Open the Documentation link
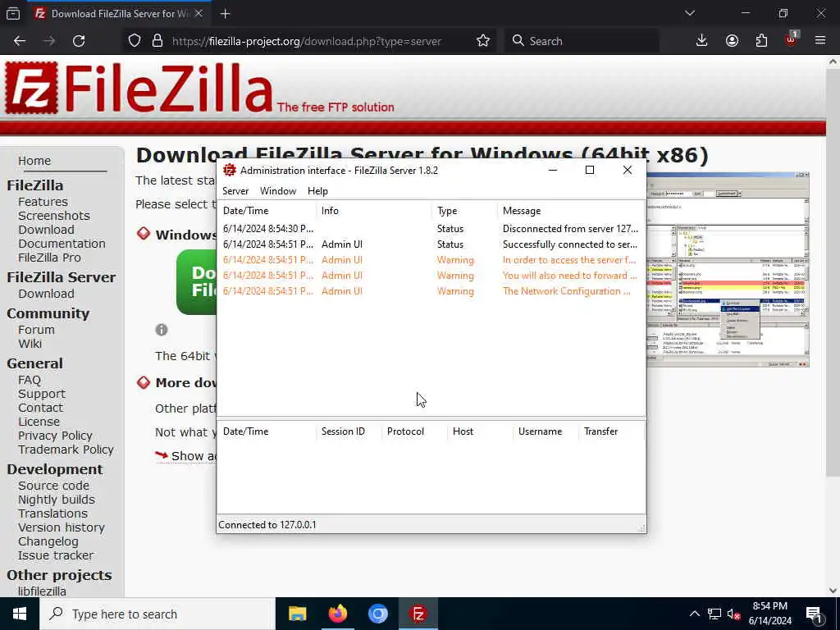Screen dimensions: 840x630 coord(62,244)
